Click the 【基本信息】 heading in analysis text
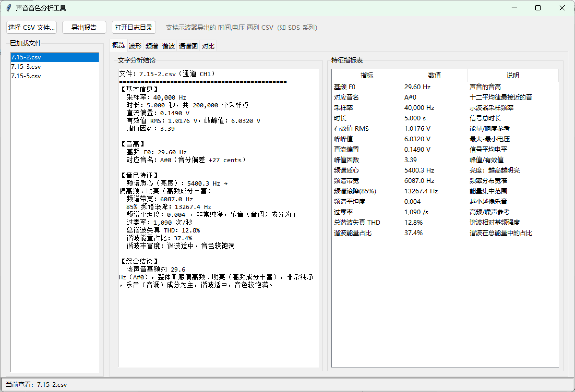This screenshot has width=575, height=392. [x=139, y=89]
